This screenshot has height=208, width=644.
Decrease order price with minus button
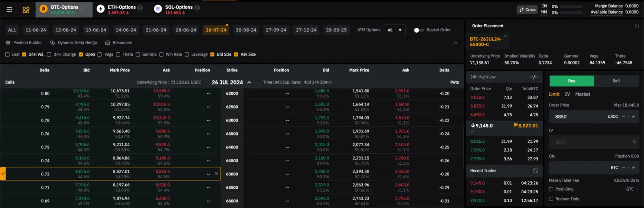(624, 117)
